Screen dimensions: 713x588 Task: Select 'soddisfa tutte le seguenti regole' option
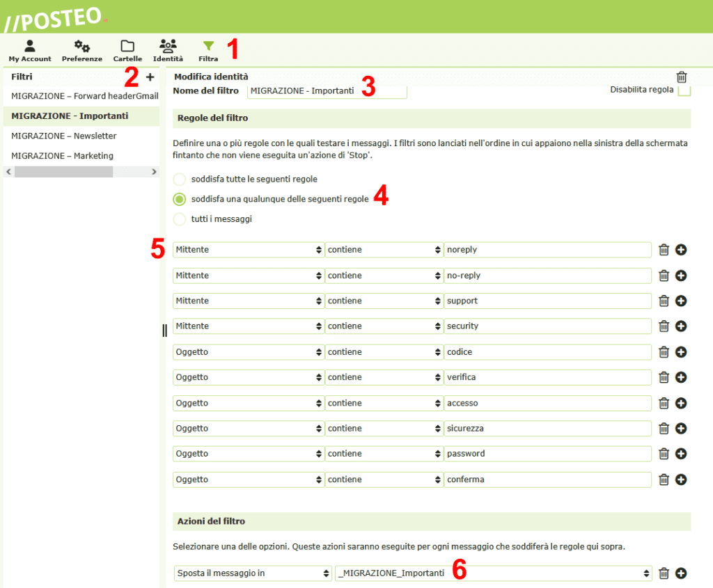(x=180, y=179)
